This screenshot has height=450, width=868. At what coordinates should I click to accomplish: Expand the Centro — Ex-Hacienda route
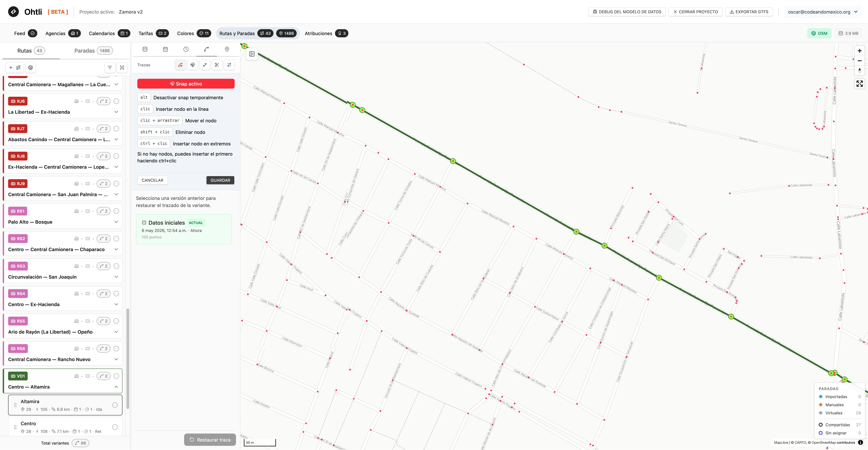coord(116,304)
